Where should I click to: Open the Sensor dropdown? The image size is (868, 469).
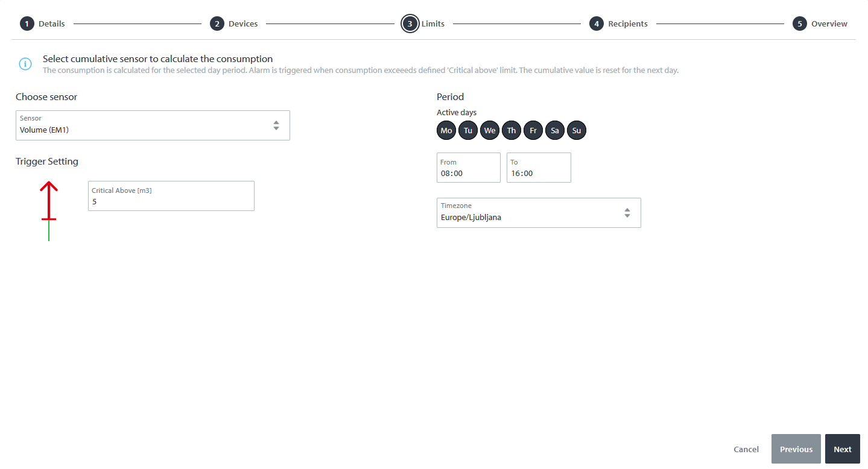tap(153, 125)
